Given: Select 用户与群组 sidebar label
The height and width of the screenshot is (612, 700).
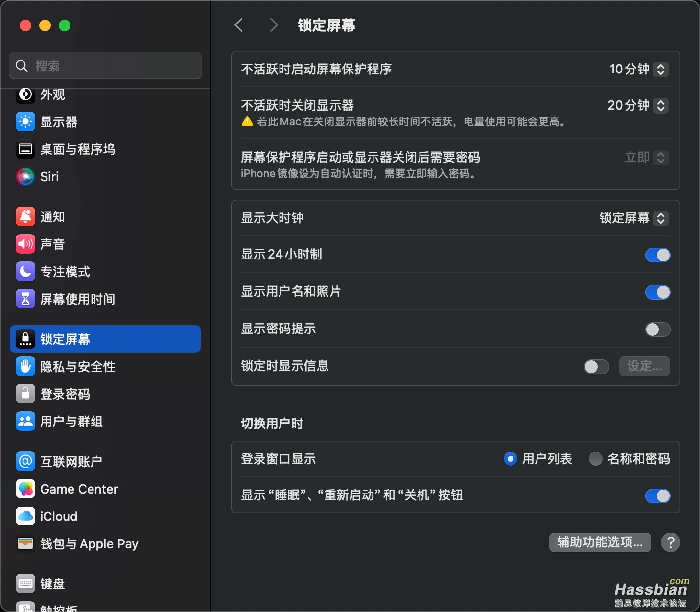Looking at the screenshot, I should click(x=71, y=422).
